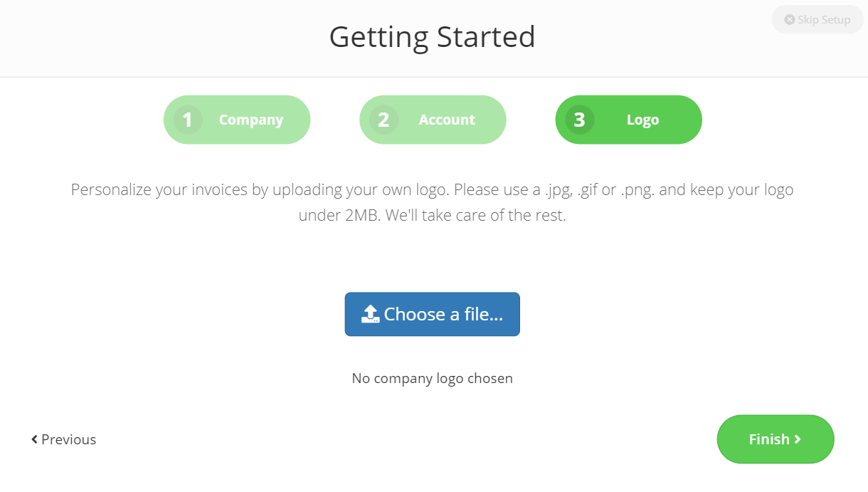Click the X icon beside Skip Setup
Viewport: 868px width, 492px height.
point(789,20)
